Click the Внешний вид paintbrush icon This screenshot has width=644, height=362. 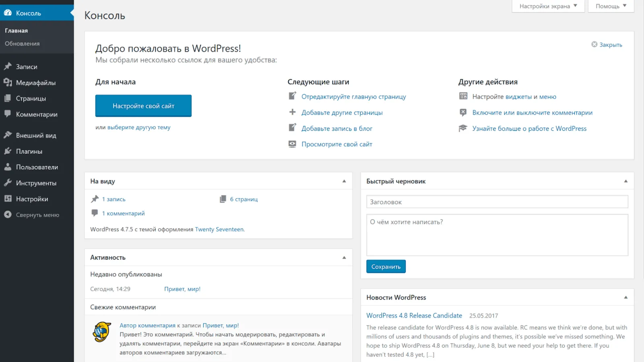click(8, 135)
